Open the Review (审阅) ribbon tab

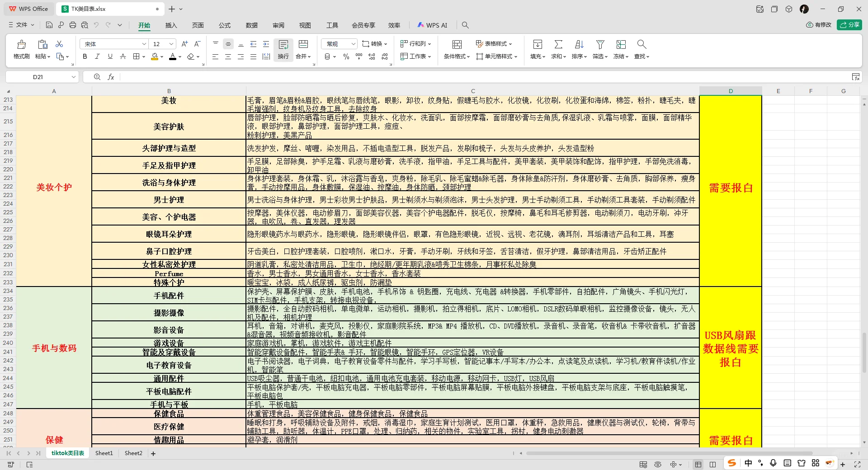tap(278, 25)
